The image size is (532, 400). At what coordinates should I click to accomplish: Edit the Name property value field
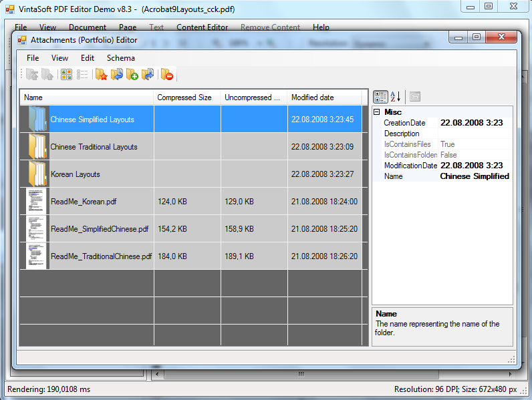click(475, 176)
